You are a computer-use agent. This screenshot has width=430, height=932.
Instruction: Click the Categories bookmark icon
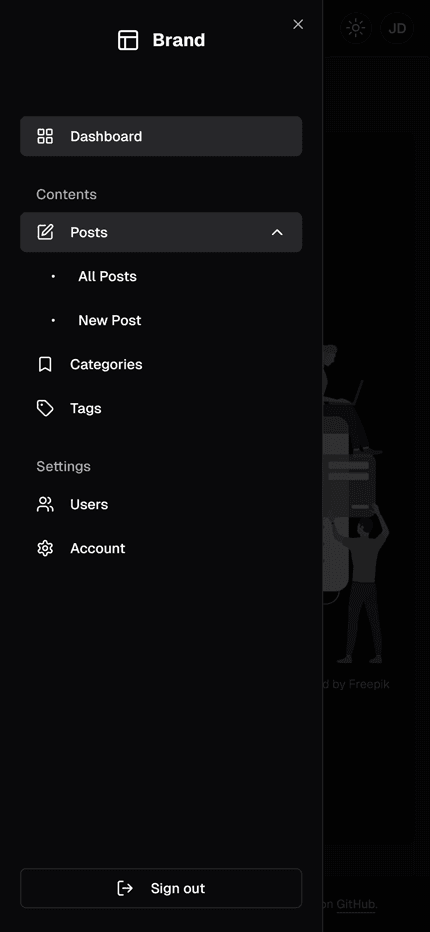tap(45, 364)
